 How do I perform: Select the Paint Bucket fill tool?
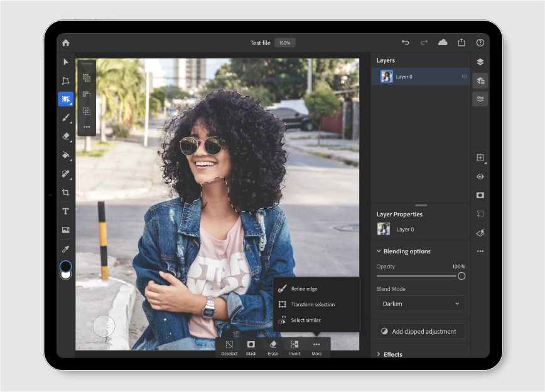[65, 155]
